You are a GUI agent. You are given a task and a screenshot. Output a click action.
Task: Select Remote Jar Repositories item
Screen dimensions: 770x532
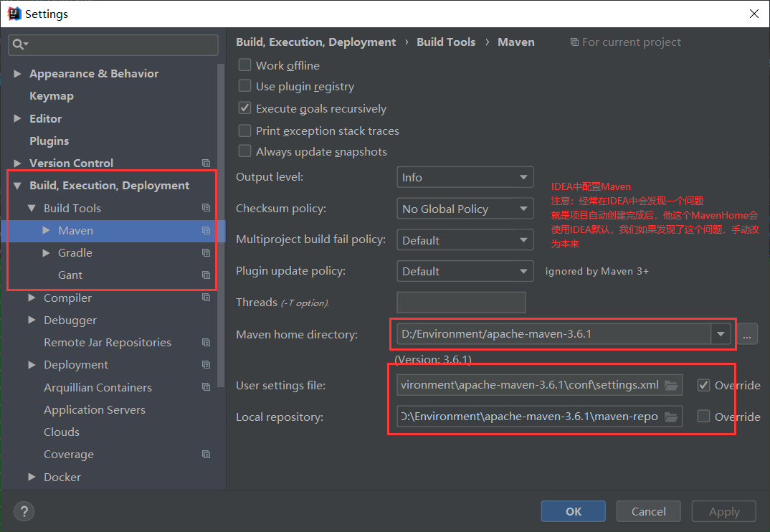pos(108,343)
